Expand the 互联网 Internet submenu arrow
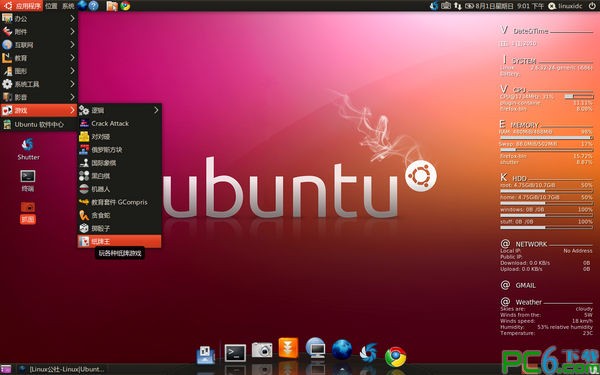Screen dimensions: 600x375 (x=72, y=45)
